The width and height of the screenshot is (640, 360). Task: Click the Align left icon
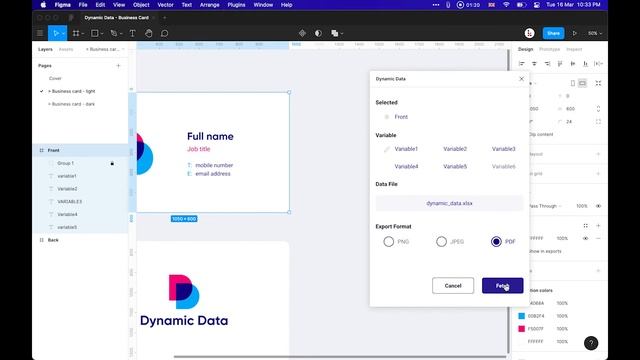522,64
